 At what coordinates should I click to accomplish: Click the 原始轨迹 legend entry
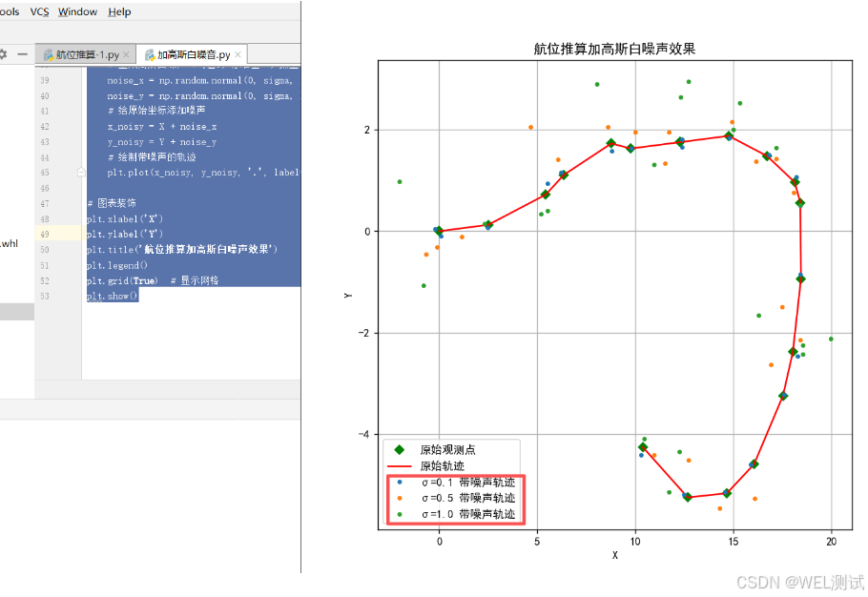[x=443, y=466]
